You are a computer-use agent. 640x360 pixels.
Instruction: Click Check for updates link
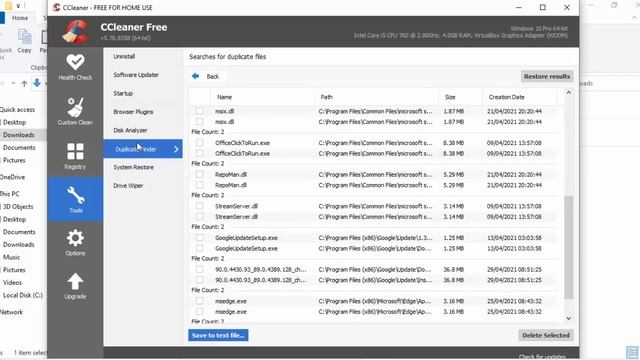point(542,357)
